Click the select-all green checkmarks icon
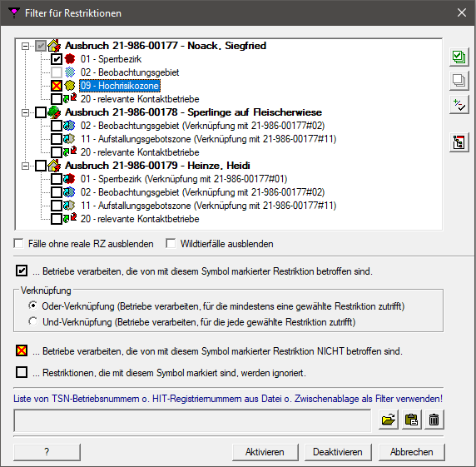 459,57
